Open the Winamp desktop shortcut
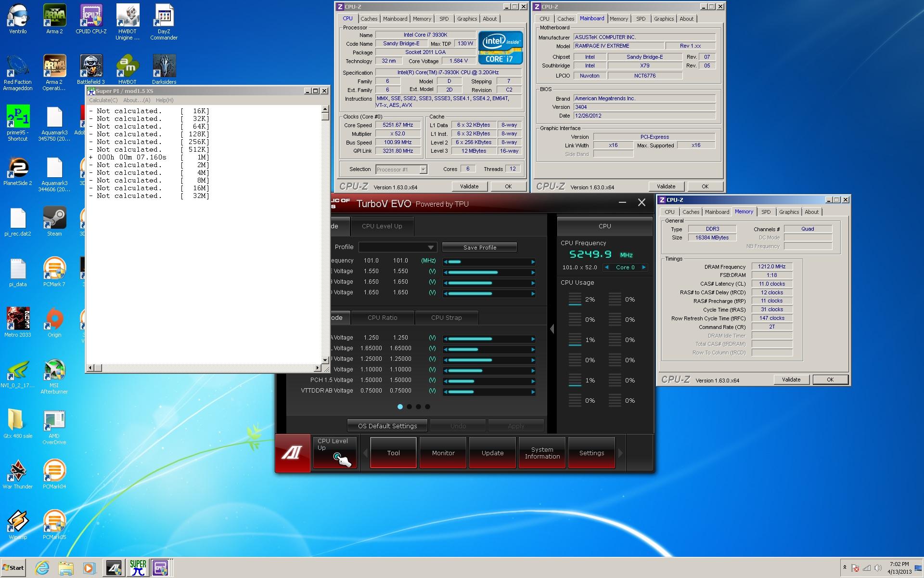This screenshot has width=924, height=578. 18,525
